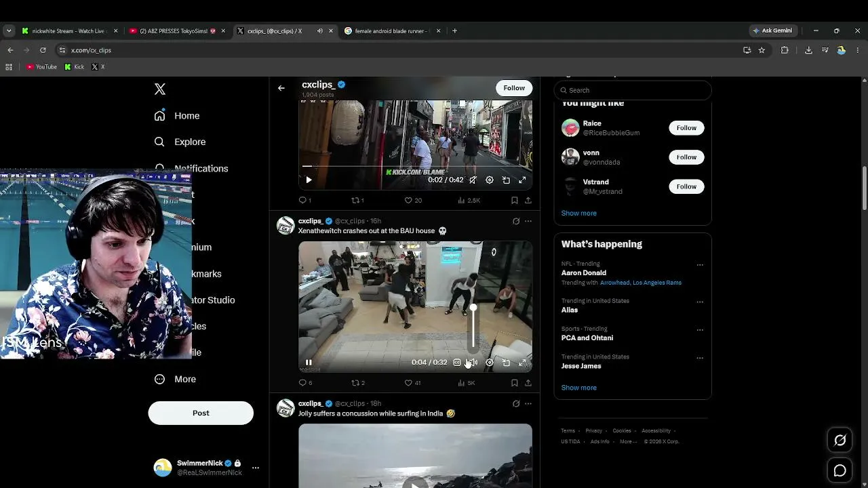Share the Kick.com/Blame video post
The height and width of the screenshot is (488, 868).
tap(528, 201)
